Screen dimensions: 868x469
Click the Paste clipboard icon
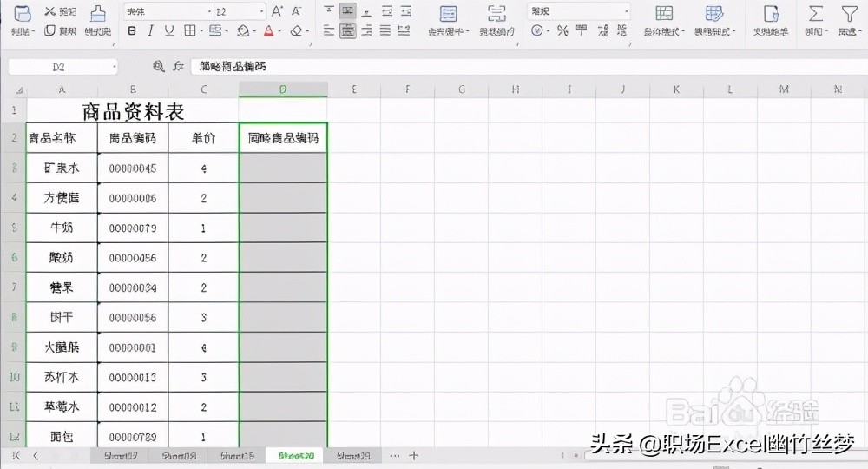[23, 13]
